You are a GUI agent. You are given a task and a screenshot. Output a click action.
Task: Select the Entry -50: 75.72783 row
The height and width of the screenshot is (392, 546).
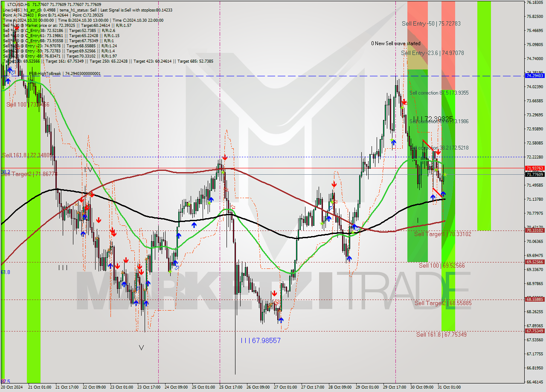[x=59, y=51]
